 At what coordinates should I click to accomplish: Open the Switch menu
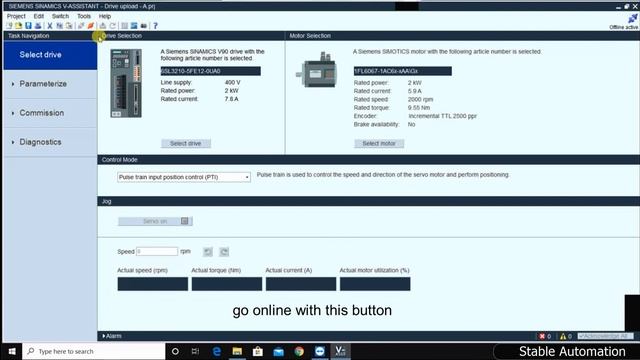pos(60,16)
